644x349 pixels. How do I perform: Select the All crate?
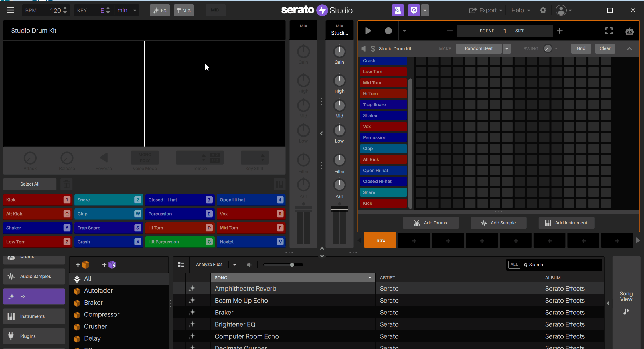(119, 279)
